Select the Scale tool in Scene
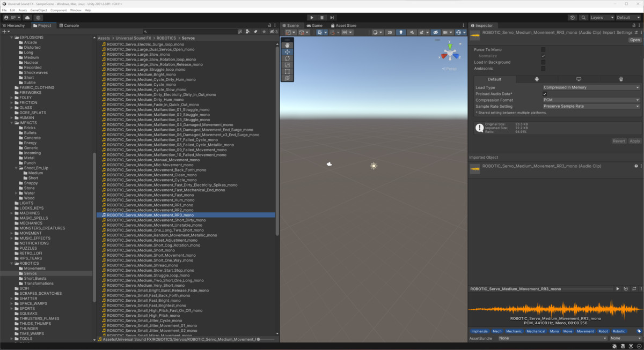Screen dimensions: 644x350 (288, 65)
